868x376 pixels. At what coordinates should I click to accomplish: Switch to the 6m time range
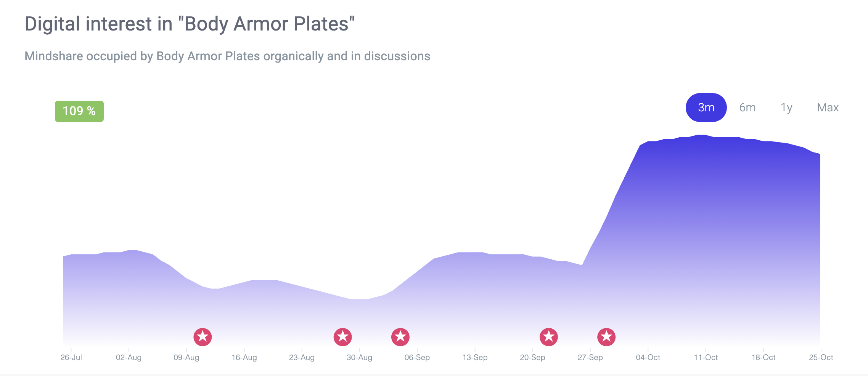(x=747, y=108)
